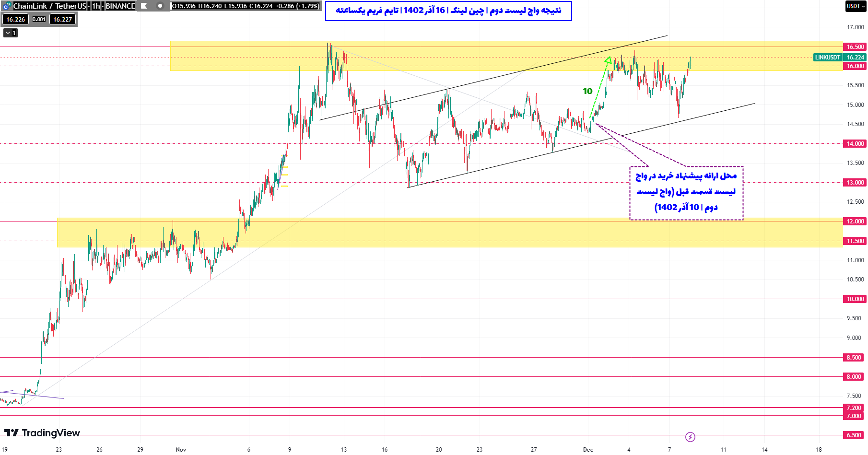Click the ChainLink symbol logo icon
Image resolution: width=868 pixels, height=455 pixels.
point(7,6)
